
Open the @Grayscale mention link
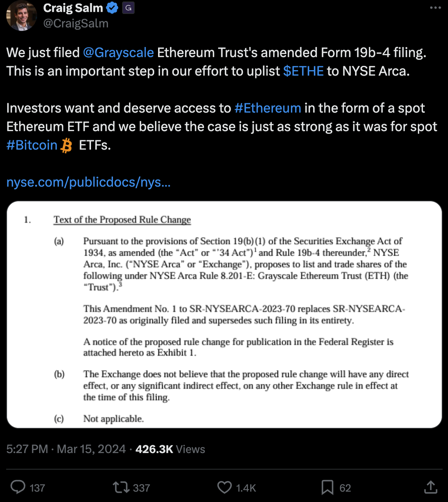[118, 53]
